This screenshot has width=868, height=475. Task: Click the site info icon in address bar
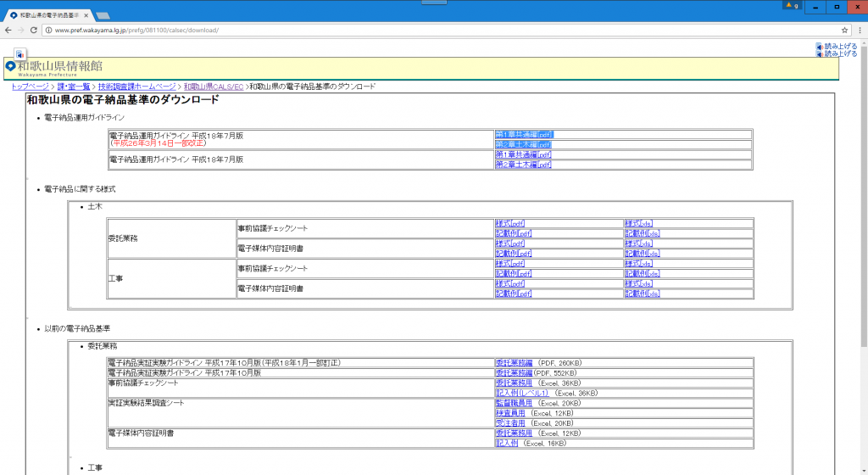47,30
